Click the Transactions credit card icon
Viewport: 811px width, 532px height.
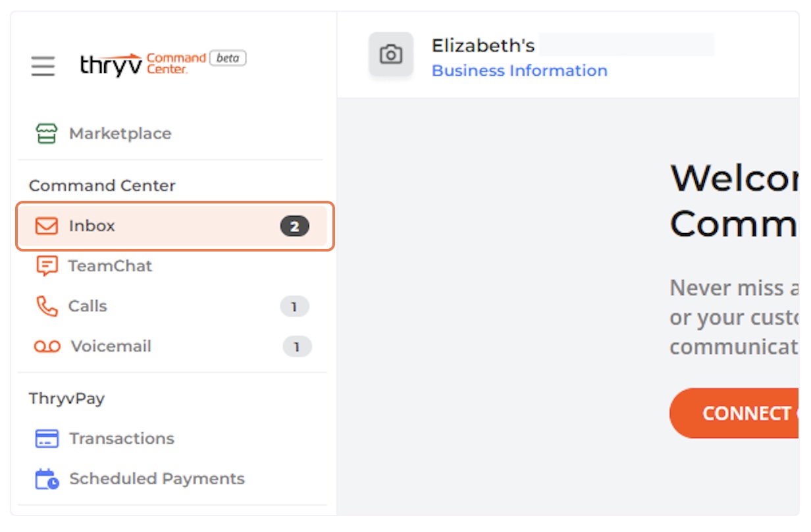point(47,439)
